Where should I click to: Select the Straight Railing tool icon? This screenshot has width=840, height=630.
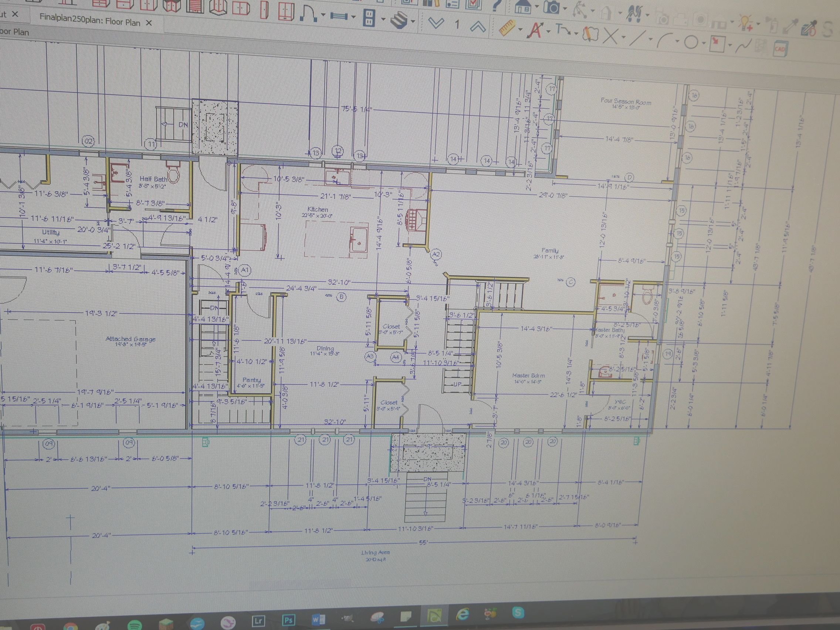click(339, 16)
